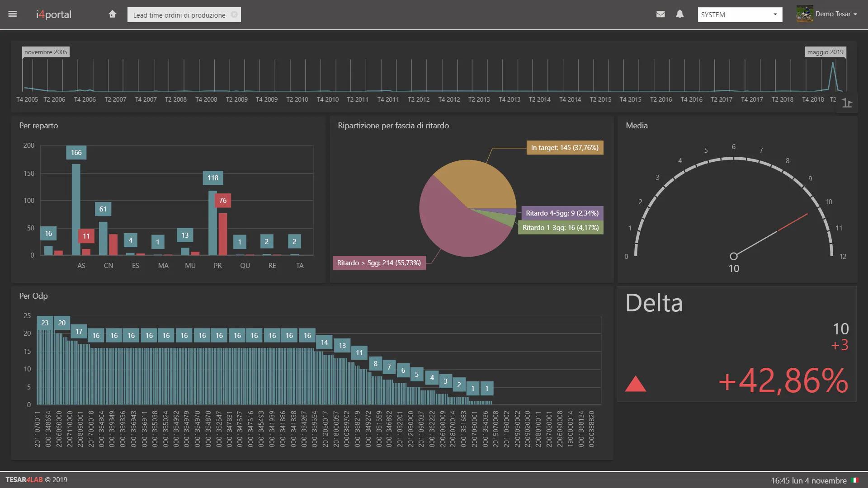
Task: Open the notifications bell
Action: pos(679,14)
